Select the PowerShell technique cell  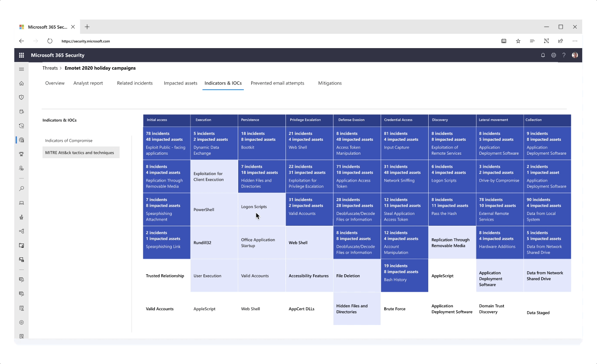pyautogui.click(x=214, y=209)
